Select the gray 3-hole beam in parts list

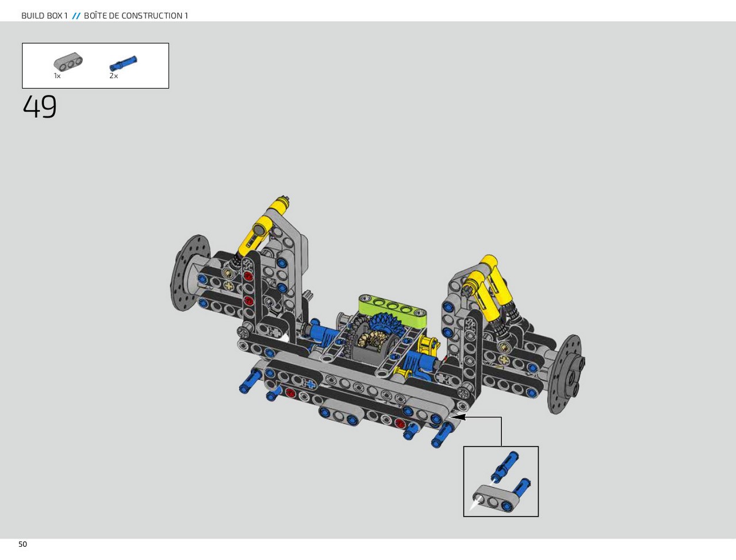coord(68,62)
